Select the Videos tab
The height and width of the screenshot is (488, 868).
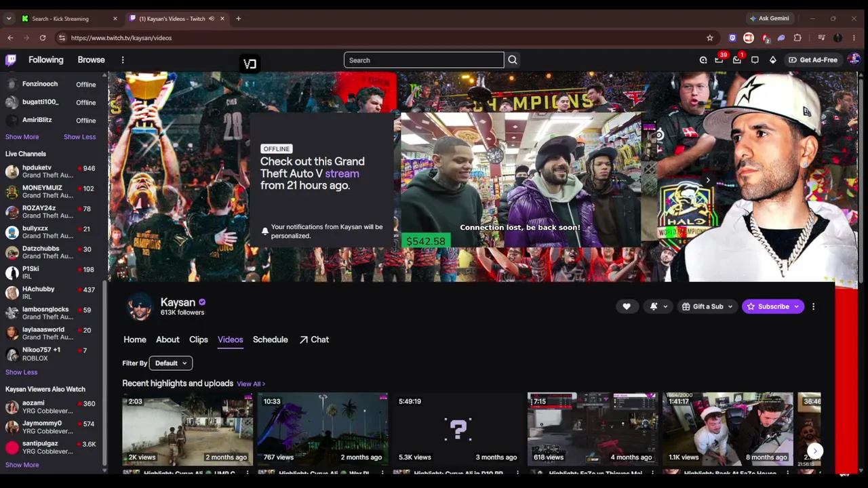(230, 340)
